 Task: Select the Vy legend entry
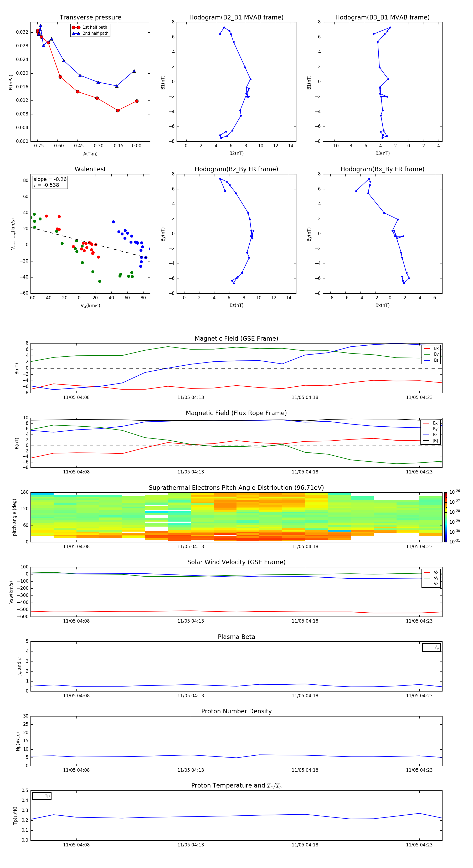point(431,578)
